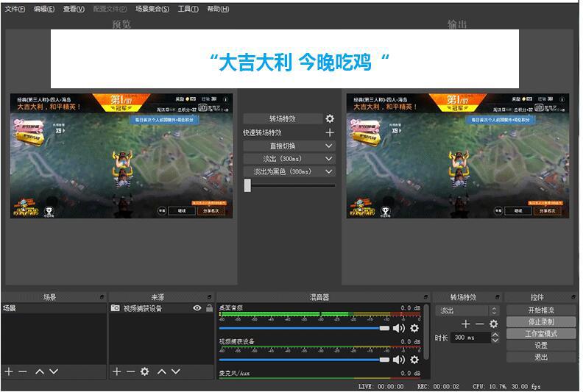Click the 时长 300 ms duration field
Viewport: 583px width, 392px height.
[470, 338]
